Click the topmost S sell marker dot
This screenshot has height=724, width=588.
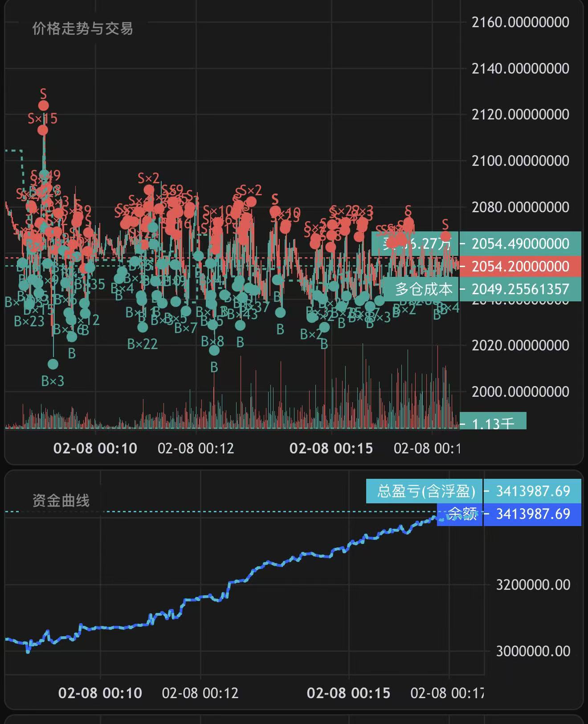click(x=43, y=105)
